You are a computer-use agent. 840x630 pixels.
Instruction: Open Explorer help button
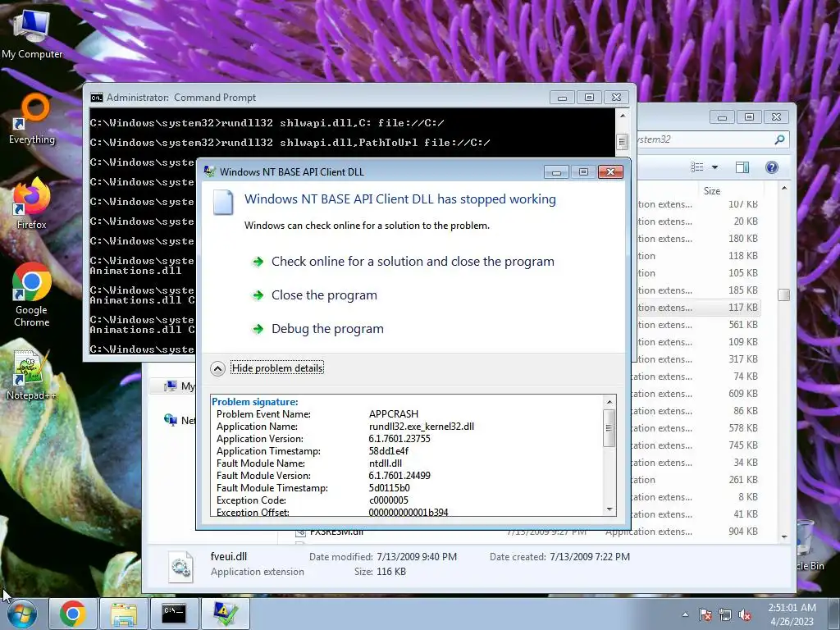771,167
